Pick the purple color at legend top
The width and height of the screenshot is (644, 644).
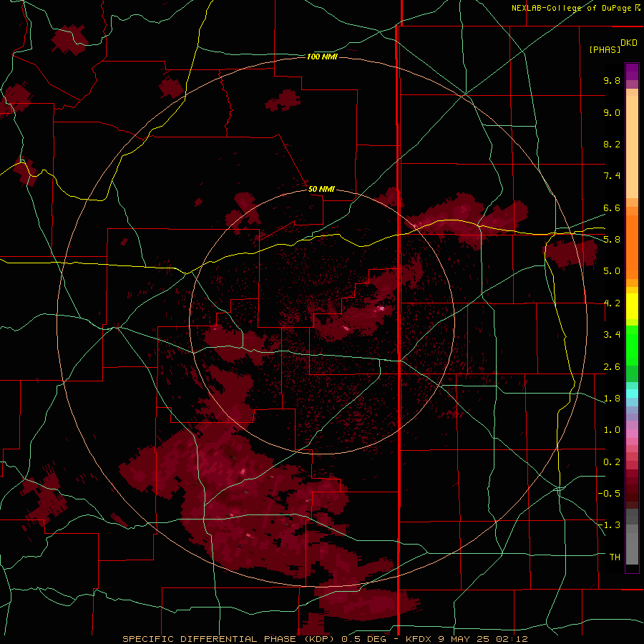coord(632,72)
